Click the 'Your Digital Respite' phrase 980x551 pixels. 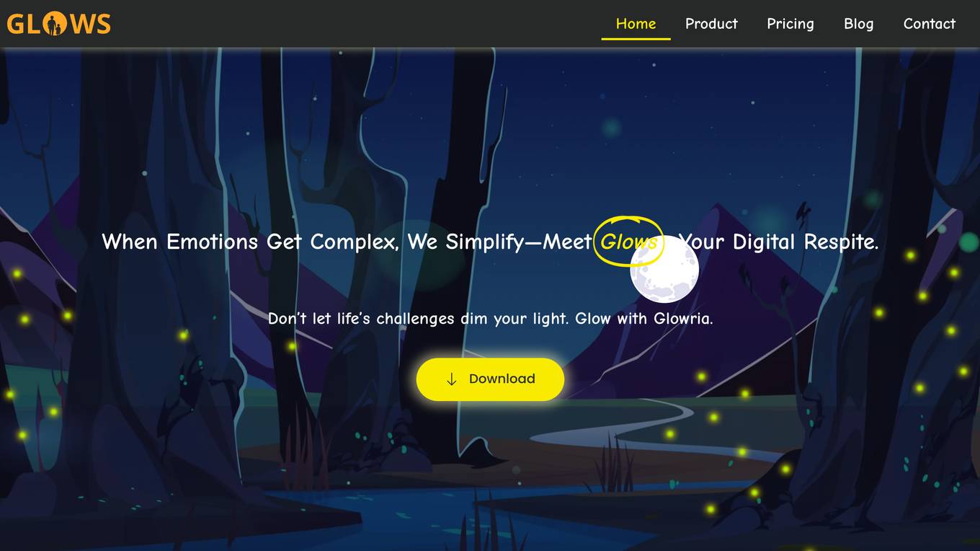point(778,242)
